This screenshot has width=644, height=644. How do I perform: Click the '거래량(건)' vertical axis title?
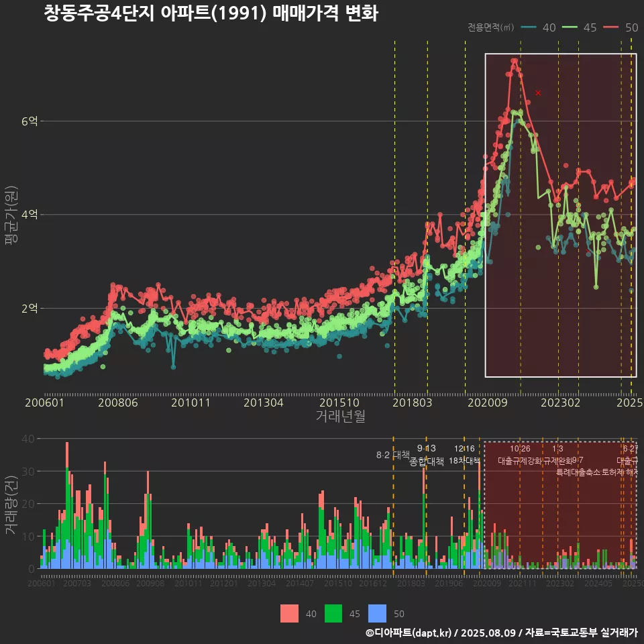pyautogui.click(x=11, y=505)
